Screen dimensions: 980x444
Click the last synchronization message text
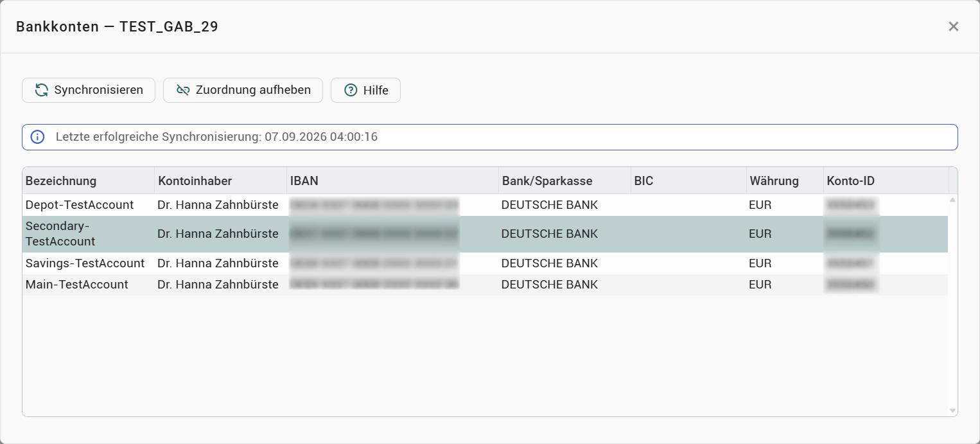216,137
